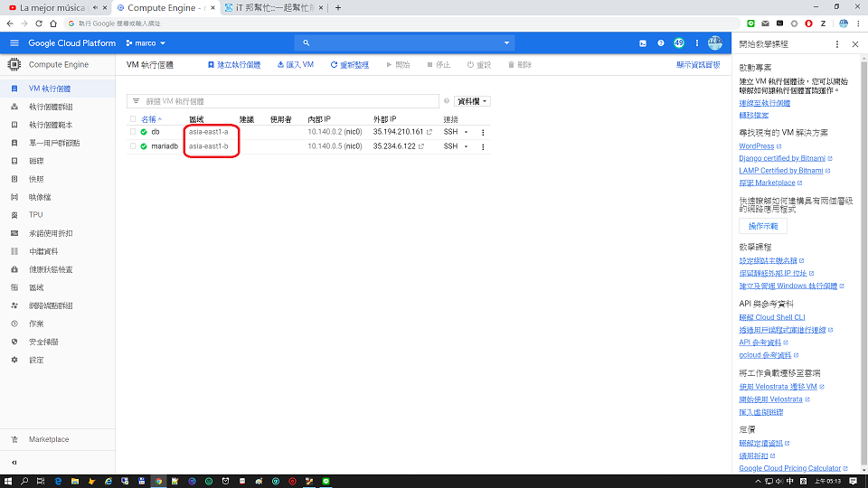Click 匯入 VM button
868x488 pixels.
pos(296,65)
